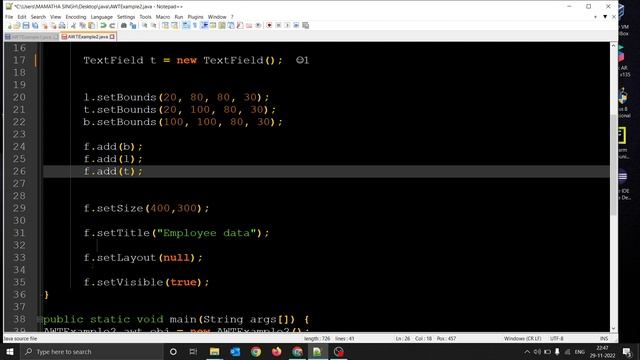
Task: Toggle synchronized horizontal scrolling
Action: click(174, 25)
